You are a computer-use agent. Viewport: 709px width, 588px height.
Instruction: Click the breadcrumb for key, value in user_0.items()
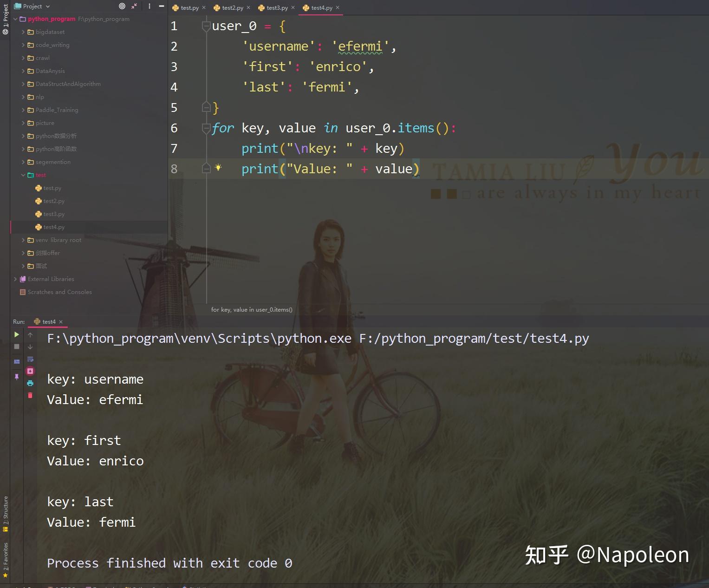252,309
